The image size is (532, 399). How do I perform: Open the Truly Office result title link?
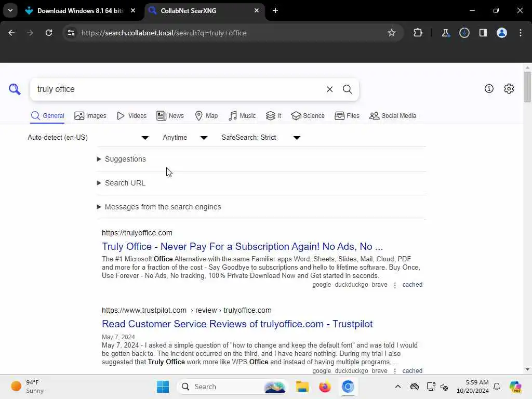point(242,246)
